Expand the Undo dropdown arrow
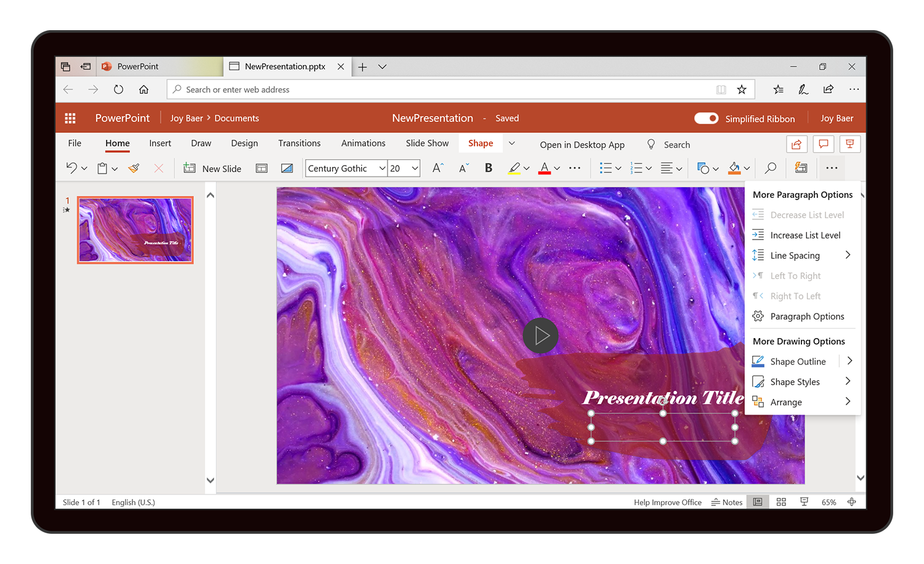The width and height of the screenshot is (924, 564). pos(84,168)
